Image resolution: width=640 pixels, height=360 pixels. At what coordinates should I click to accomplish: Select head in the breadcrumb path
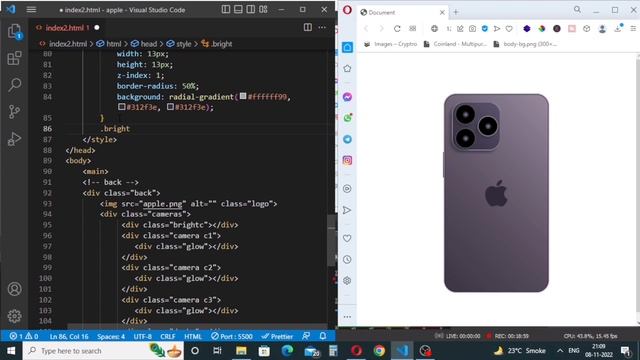pyautogui.click(x=149, y=44)
